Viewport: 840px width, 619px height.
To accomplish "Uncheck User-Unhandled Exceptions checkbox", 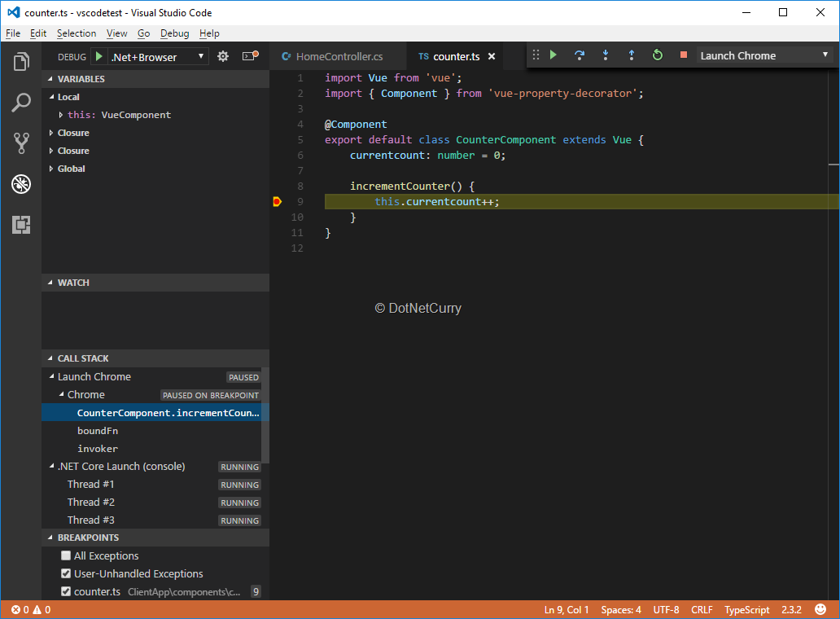I will coord(66,573).
